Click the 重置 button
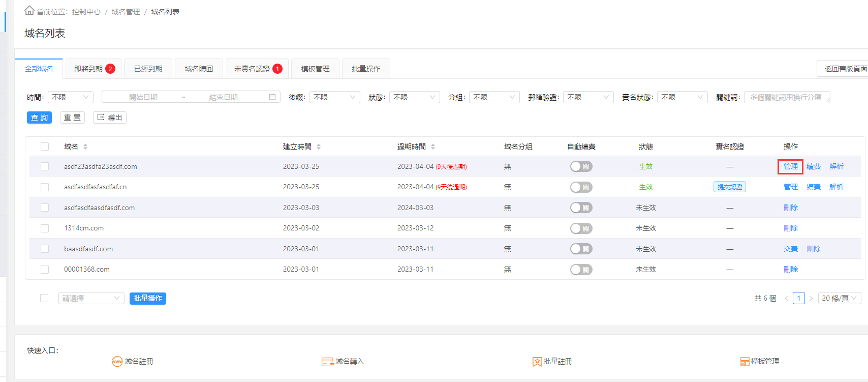868x382 pixels. click(x=72, y=117)
